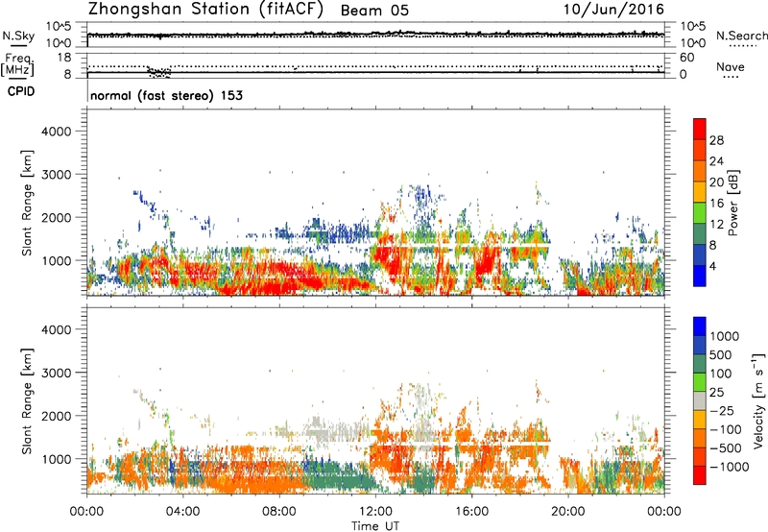Click the date '10/Jun/2016'

[x=613, y=10]
